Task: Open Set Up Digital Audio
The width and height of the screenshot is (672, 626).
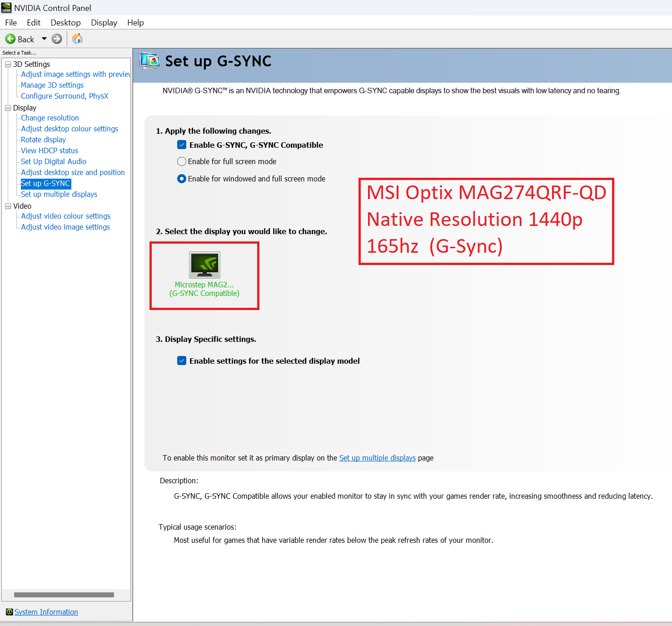Action: pos(54,161)
